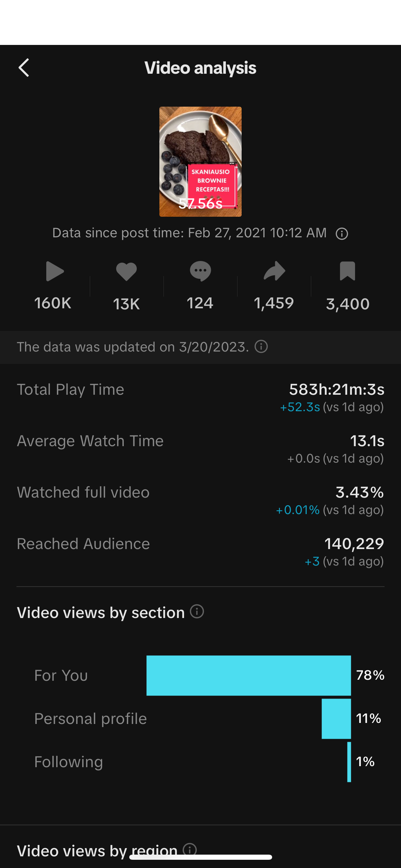
Task: Tap info icon for views by region
Action: click(190, 849)
